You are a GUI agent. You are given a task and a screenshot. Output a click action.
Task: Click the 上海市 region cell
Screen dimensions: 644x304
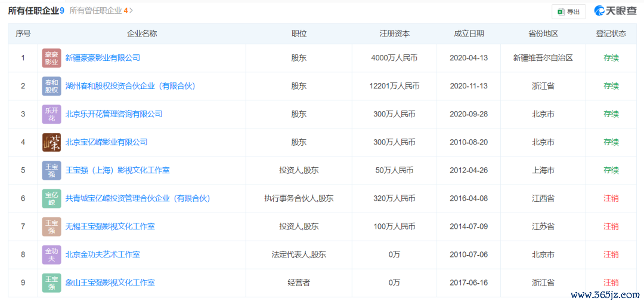point(543,170)
